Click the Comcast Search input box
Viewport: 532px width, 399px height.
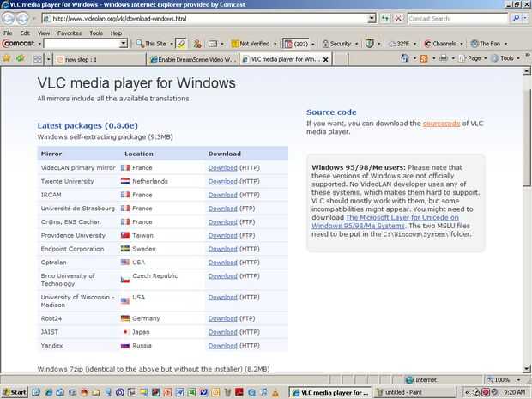click(457, 18)
